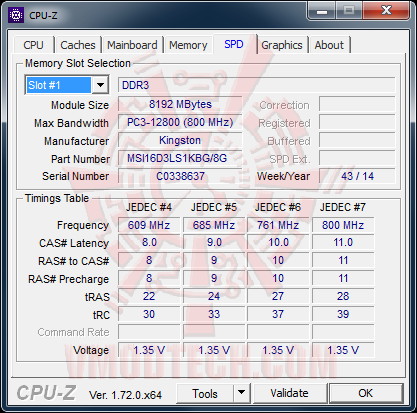Click the CAS# Latency value 9.0
Image resolution: width=417 pixels, height=413 pixels.
tap(214, 243)
